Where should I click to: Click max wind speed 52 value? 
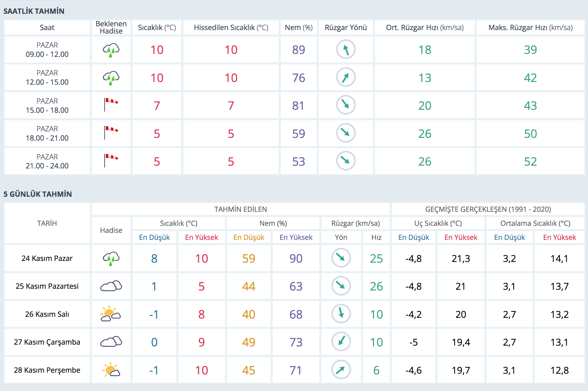pyautogui.click(x=530, y=162)
